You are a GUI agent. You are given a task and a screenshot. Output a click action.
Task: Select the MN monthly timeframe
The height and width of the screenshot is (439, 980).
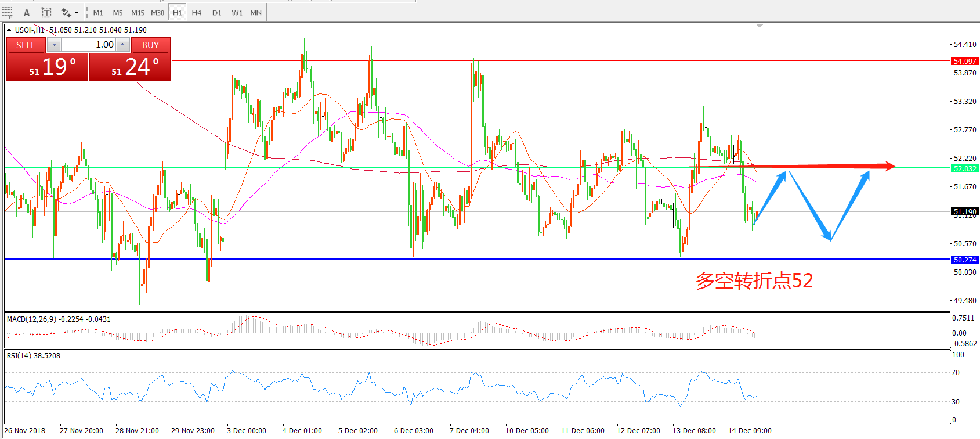(x=256, y=12)
